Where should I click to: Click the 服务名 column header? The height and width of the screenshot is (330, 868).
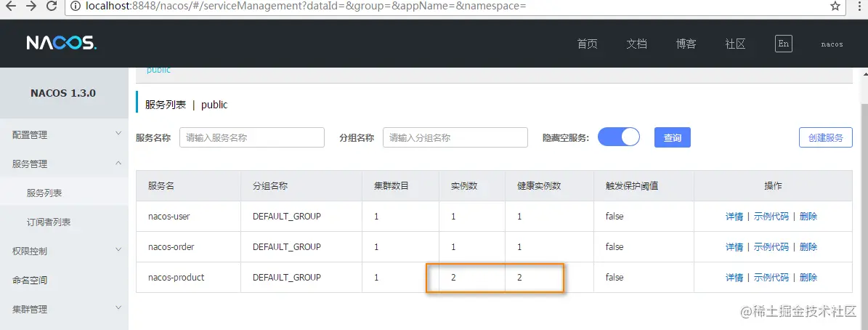(x=188, y=186)
